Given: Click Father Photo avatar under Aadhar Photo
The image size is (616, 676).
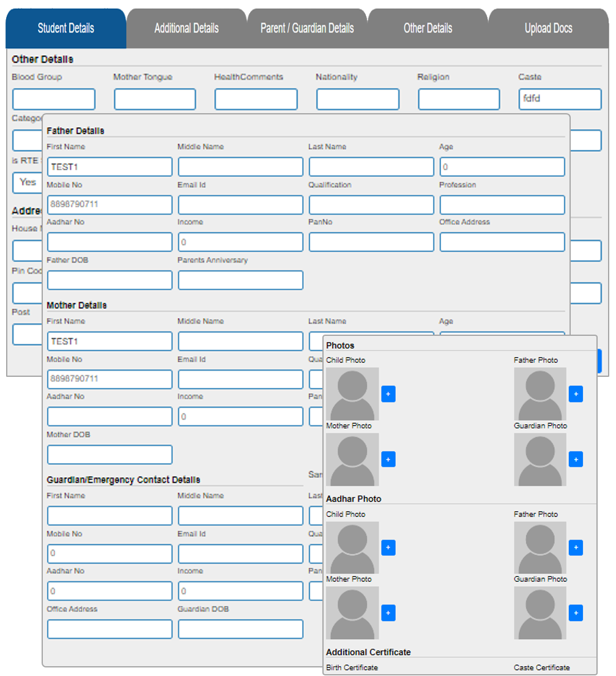Looking at the screenshot, I should point(540,548).
